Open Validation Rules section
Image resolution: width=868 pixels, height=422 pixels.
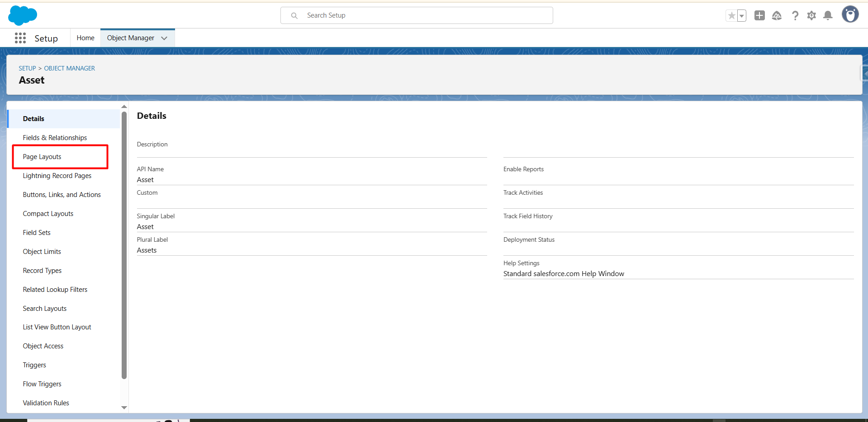tap(46, 403)
